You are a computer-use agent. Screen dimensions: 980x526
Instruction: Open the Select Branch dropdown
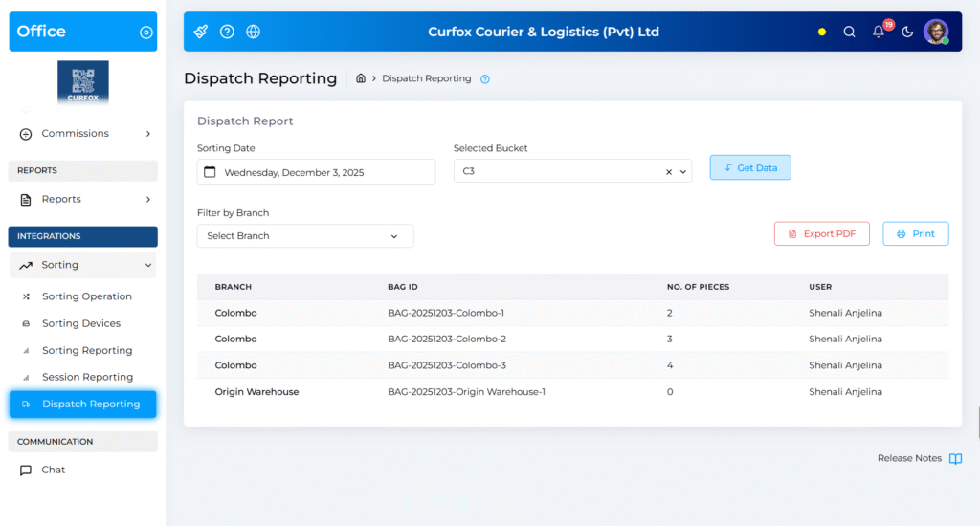[x=305, y=236]
